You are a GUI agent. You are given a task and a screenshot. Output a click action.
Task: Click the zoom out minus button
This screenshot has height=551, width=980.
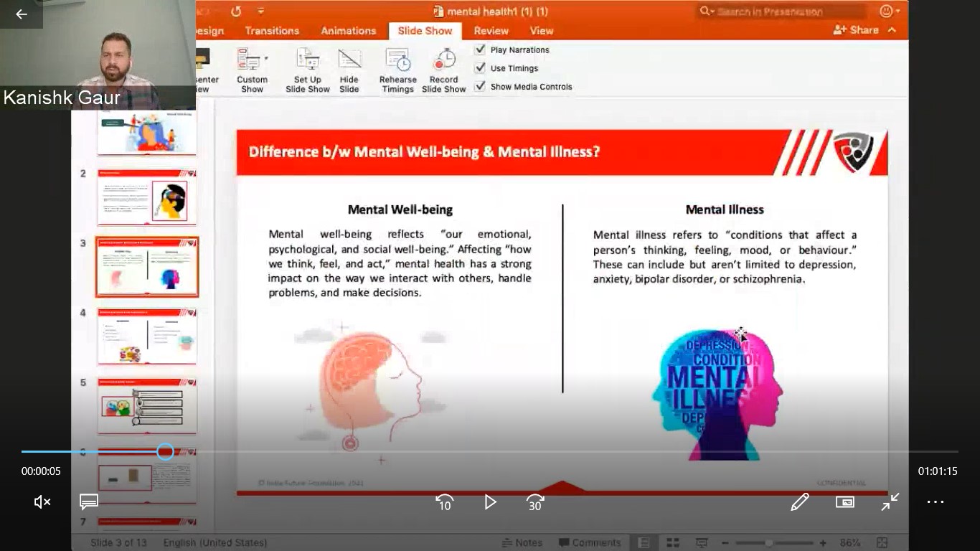(x=725, y=543)
